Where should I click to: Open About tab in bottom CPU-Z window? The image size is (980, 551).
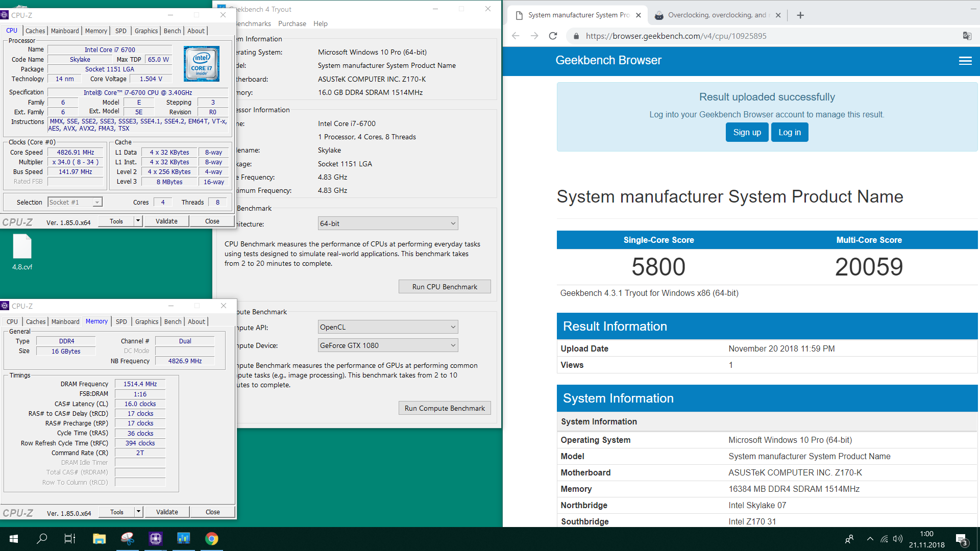(x=197, y=321)
